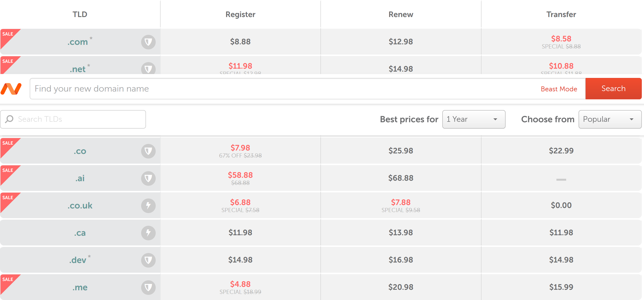The height and width of the screenshot is (300, 644).
Task: Click the shield icon beside .dev
Action: click(x=148, y=260)
